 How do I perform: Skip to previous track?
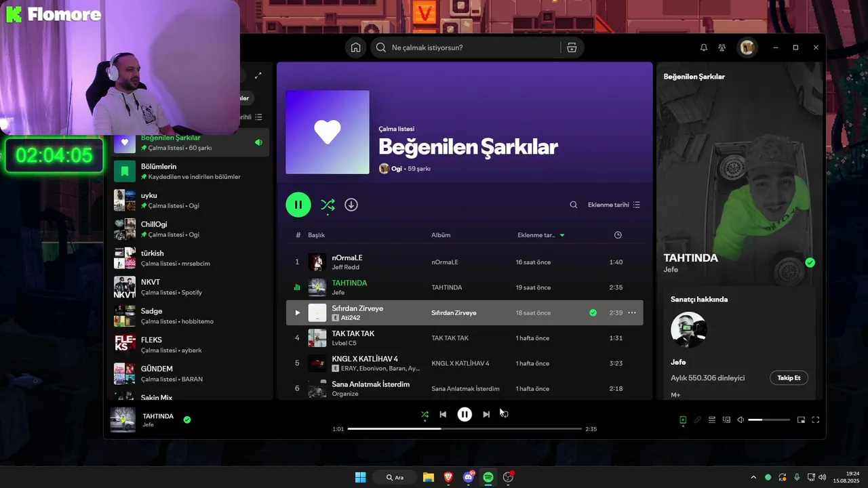443,414
